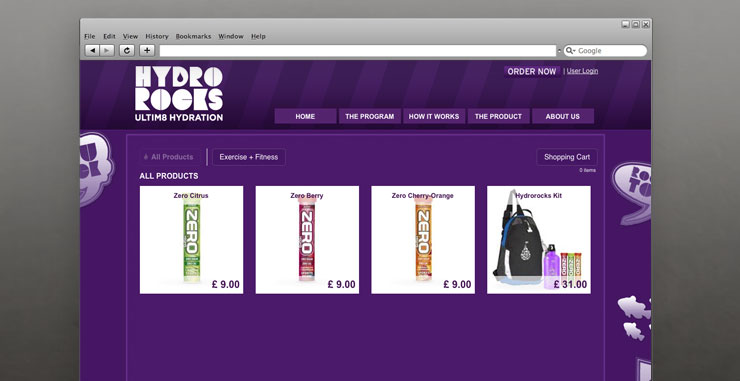The image size is (740, 381).
Task: Open the History menu
Action: pos(157,36)
